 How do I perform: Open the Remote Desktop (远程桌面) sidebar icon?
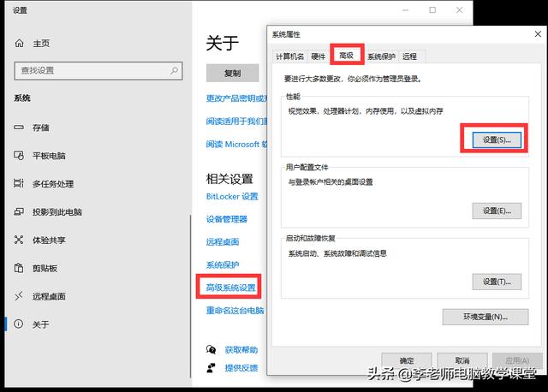point(19,297)
